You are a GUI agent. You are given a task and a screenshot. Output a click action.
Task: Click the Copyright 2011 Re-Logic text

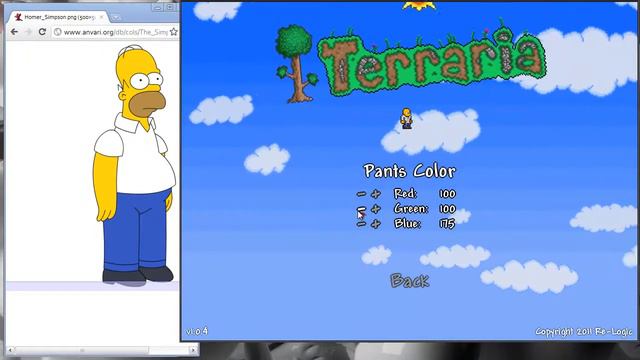tap(584, 331)
